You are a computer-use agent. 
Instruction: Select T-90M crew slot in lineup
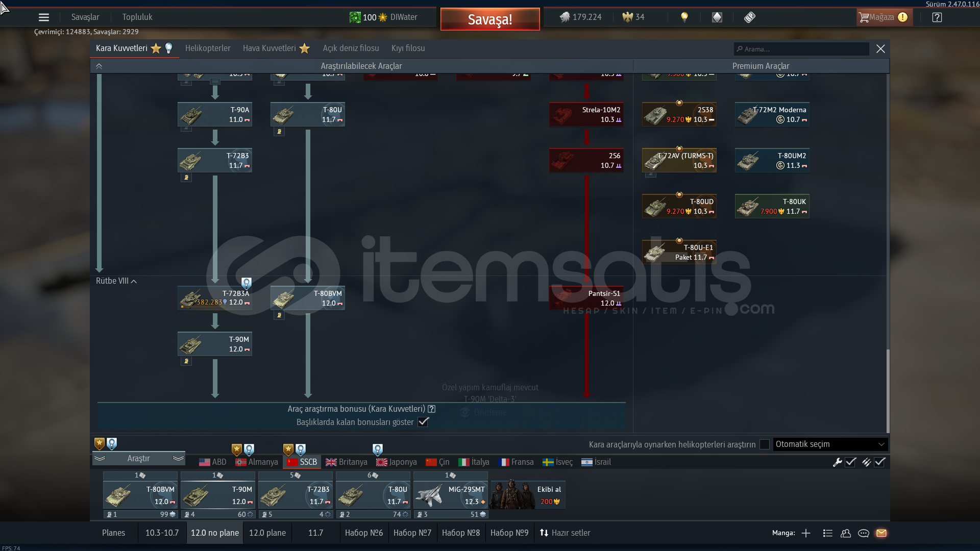coord(218,495)
